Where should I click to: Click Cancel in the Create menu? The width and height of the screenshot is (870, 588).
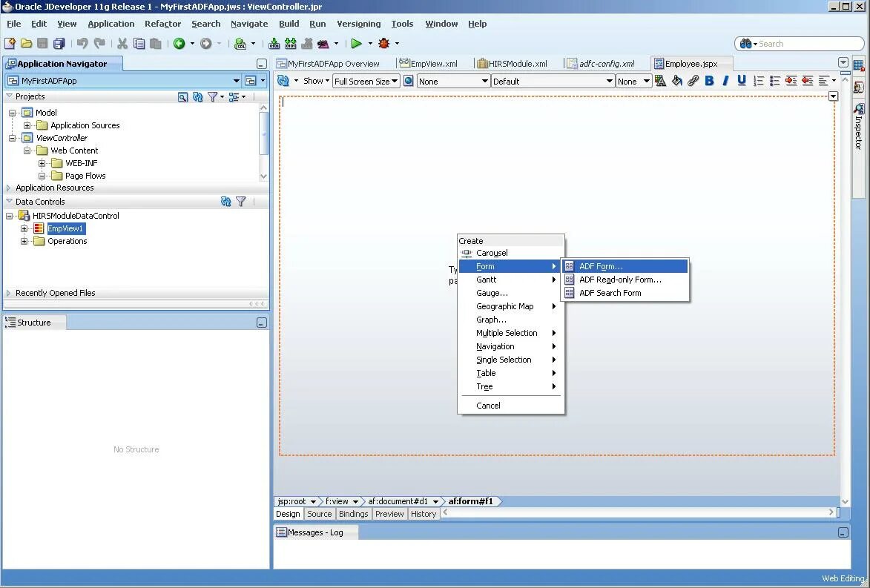coord(510,406)
